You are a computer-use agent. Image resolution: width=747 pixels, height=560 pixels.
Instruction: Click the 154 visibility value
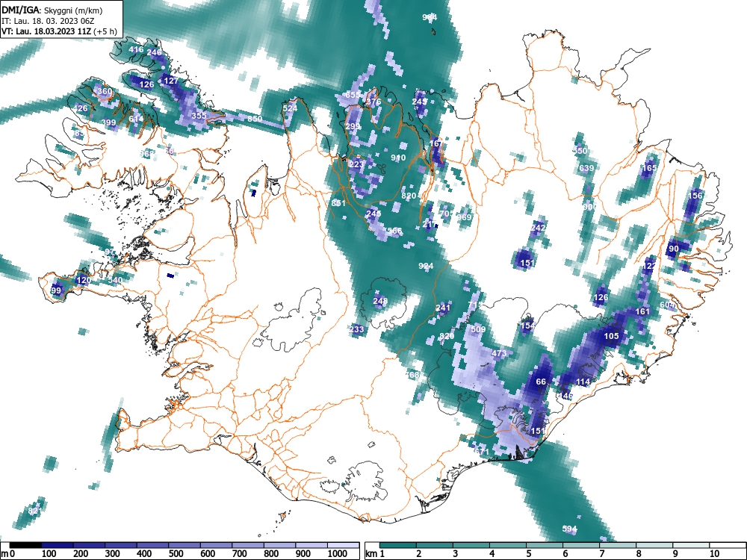(527, 326)
